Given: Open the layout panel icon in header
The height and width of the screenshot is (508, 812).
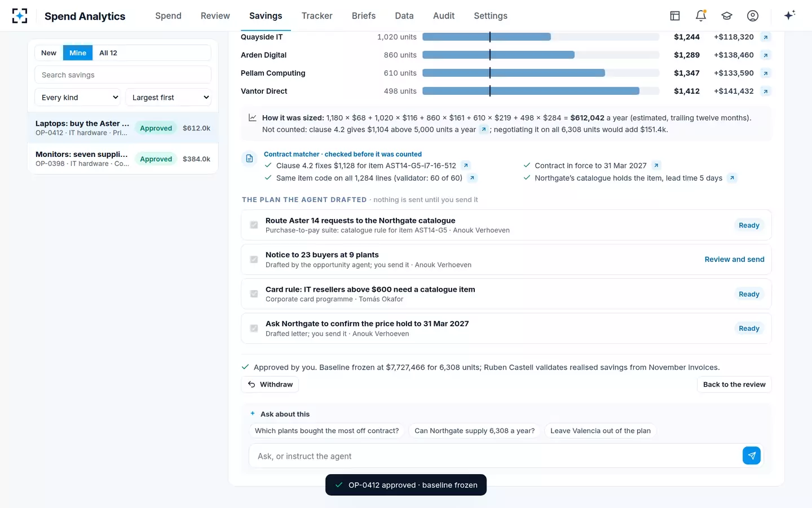Looking at the screenshot, I should tap(675, 16).
